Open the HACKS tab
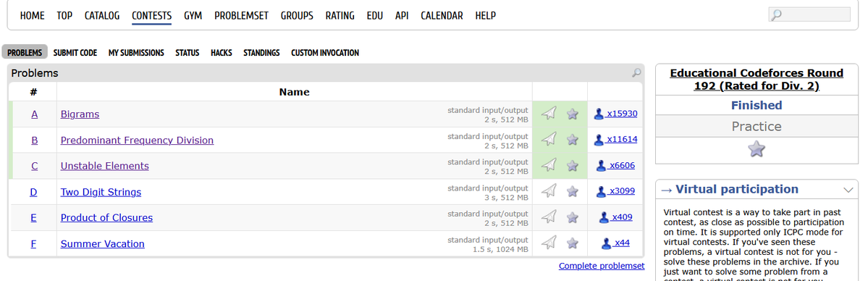This screenshot has width=868, height=281. pyautogui.click(x=222, y=53)
